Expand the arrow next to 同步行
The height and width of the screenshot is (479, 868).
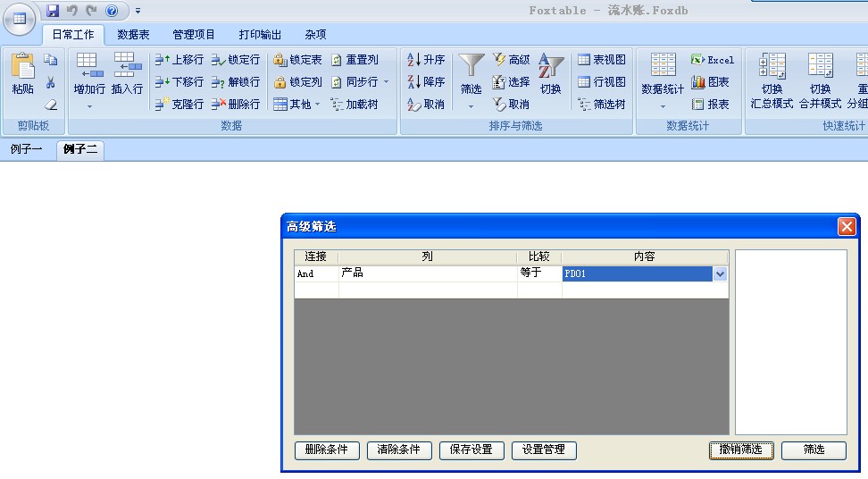[x=387, y=82]
